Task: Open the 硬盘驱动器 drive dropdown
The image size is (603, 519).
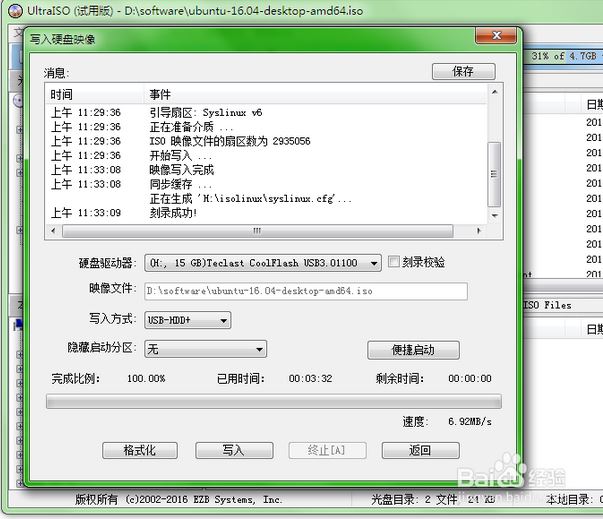Action: coord(263,263)
